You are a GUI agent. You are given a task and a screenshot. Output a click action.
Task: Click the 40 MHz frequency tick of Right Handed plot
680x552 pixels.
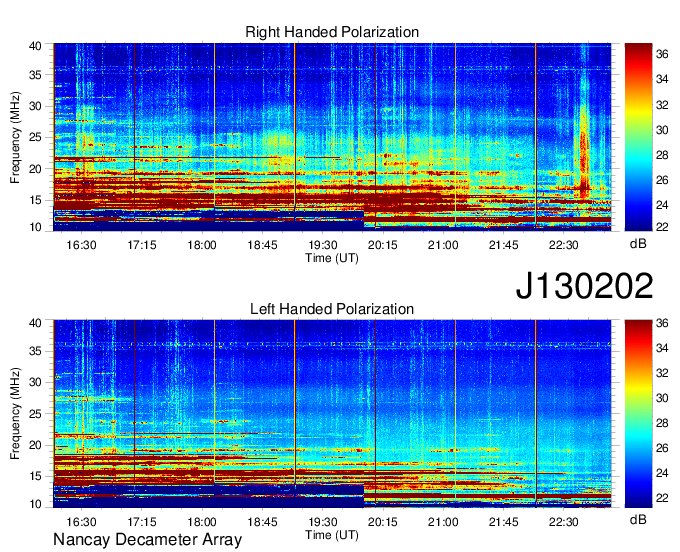(35, 46)
